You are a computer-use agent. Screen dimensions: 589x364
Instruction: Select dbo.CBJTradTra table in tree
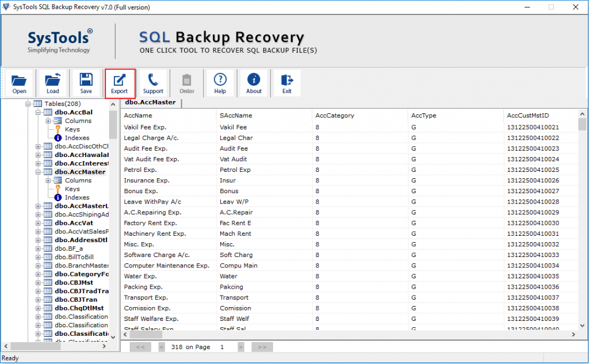(82, 291)
